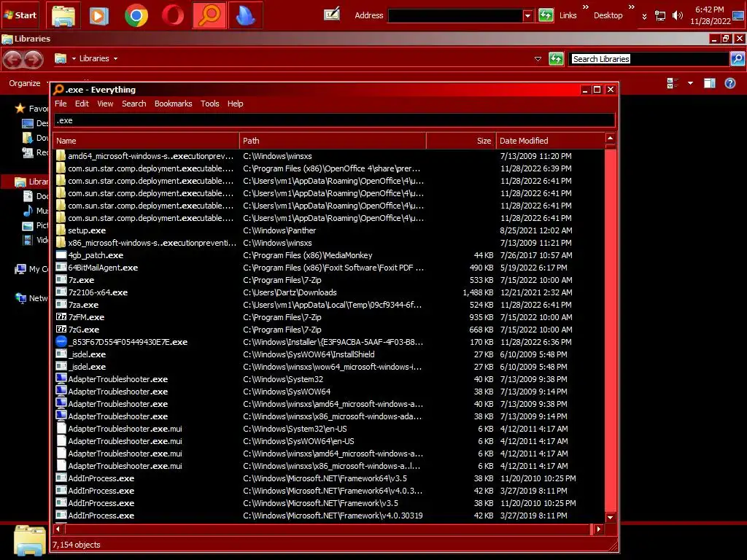Image resolution: width=747 pixels, height=560 pixels.
Task: Sort by the Size column header
Action: 461,141
